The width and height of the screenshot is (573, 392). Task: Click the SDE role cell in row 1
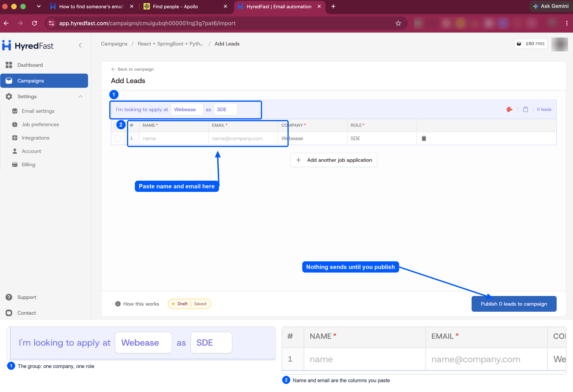(x=382, y=138)
